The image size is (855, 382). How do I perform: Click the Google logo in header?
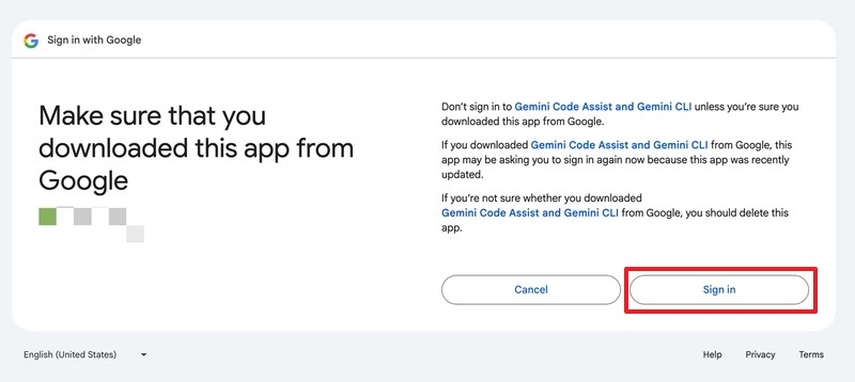tap(31, 40)
